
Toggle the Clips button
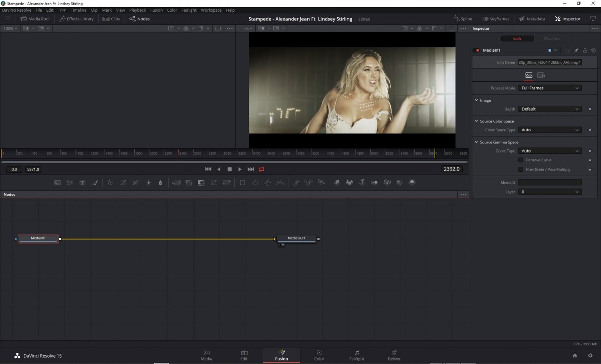(x=111, y=19)
